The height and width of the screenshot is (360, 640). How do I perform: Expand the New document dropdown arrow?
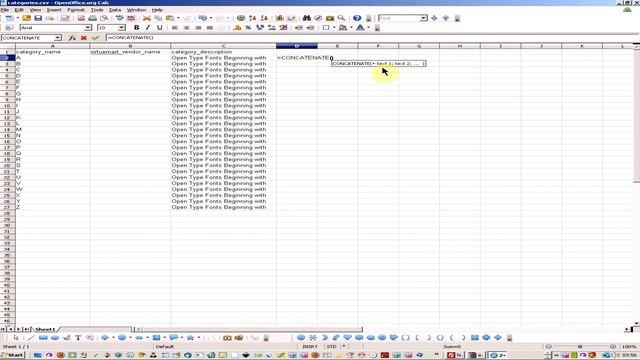point(18,18)
